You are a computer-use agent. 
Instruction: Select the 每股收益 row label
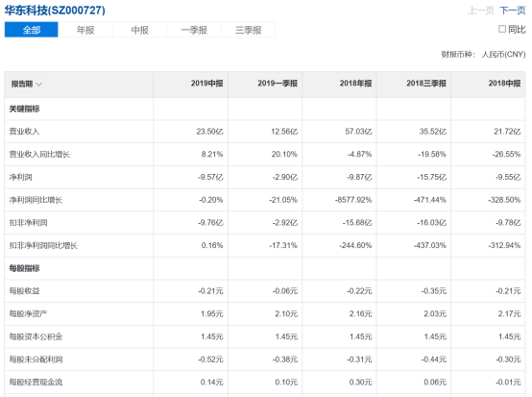[x=24, y=291]
